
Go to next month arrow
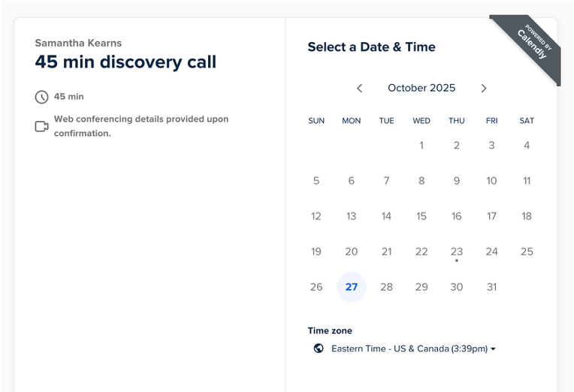tap(484, 88)
